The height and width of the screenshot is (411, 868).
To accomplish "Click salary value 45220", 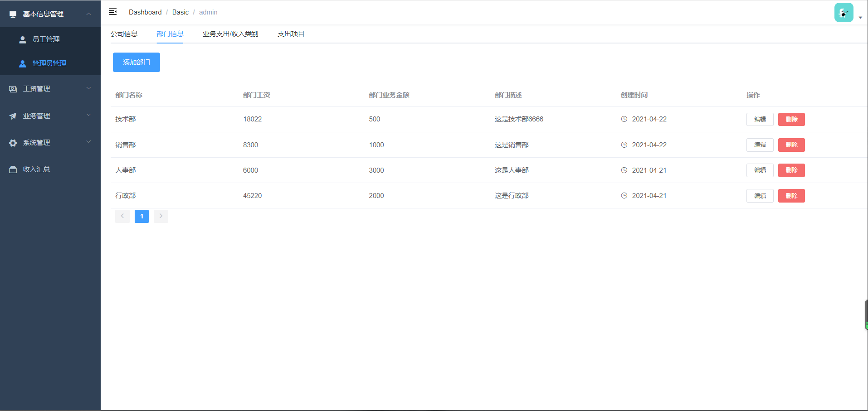I will click(x=253, y=196).
